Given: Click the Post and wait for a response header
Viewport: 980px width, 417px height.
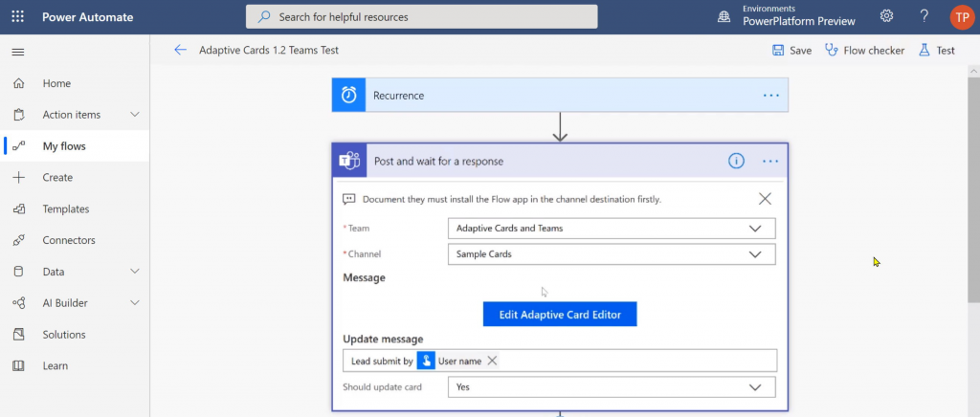Looking at the screenshot, I should tap(560, 161).
